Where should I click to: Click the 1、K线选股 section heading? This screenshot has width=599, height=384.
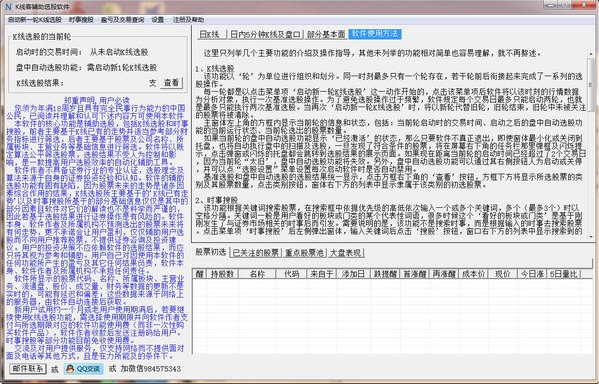pyautogui.click(x=215, y=69)
